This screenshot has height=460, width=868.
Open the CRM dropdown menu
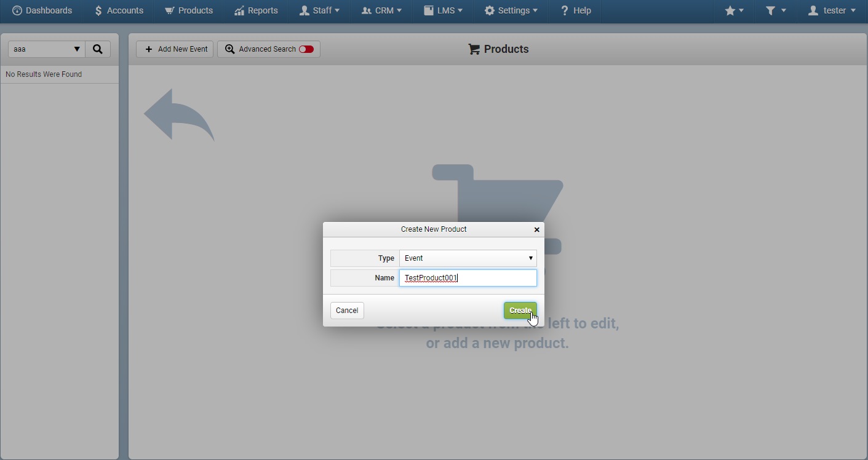pos(381,10)
